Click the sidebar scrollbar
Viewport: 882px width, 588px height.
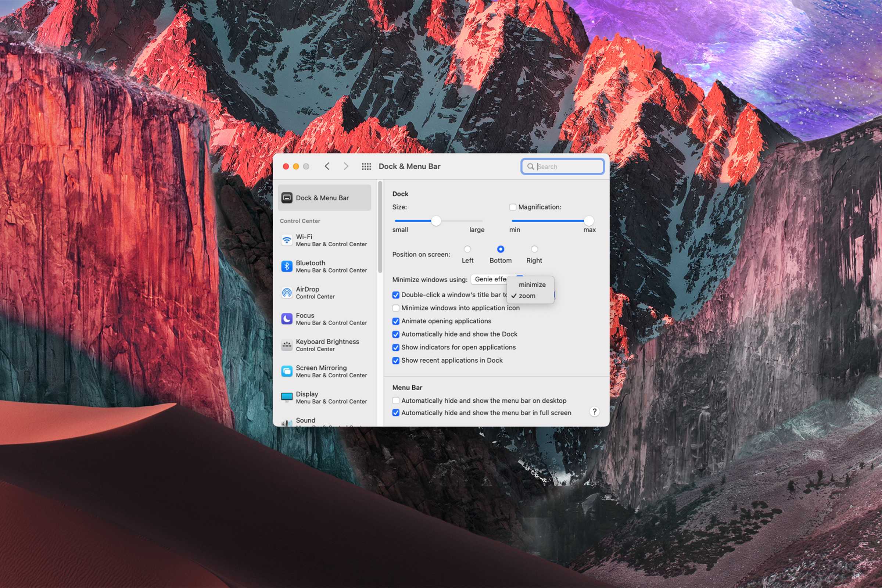point(380,227)
